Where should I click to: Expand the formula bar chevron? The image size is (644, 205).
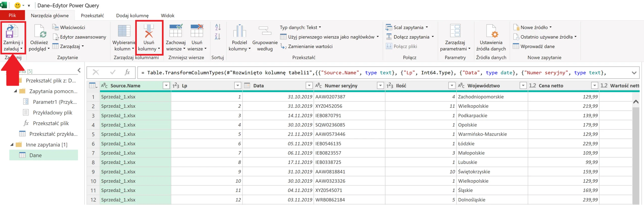point(634,73)
